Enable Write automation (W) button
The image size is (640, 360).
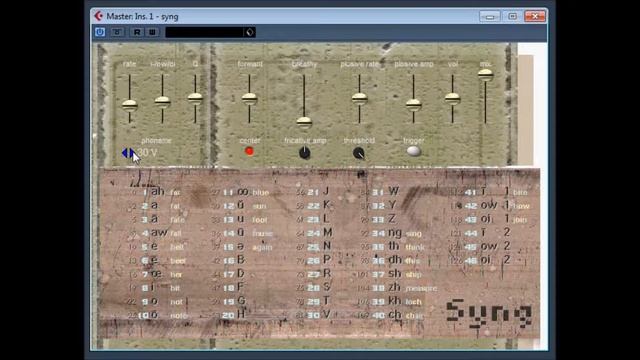(152, 32)
